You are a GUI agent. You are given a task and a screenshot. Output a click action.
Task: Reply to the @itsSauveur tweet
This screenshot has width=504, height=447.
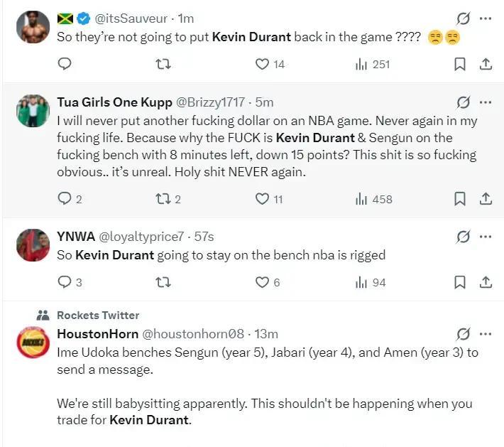[65, 64]
